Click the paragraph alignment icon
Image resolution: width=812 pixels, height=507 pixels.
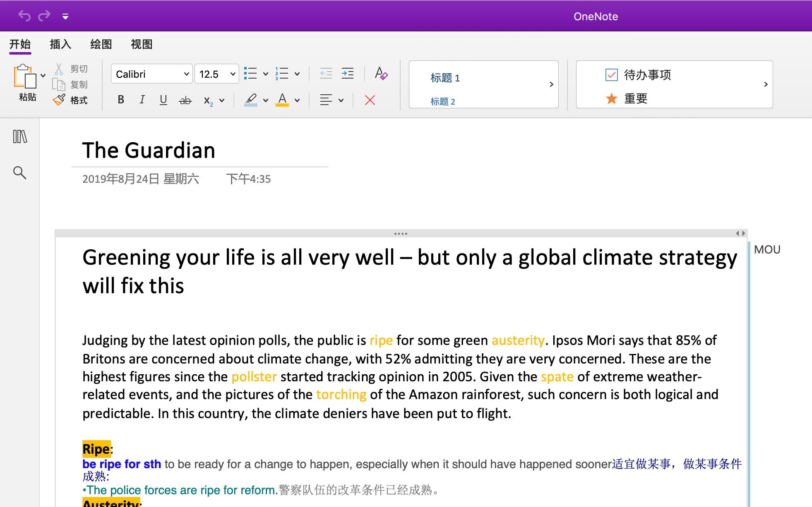pyautogui.click(x=326, y=100)
